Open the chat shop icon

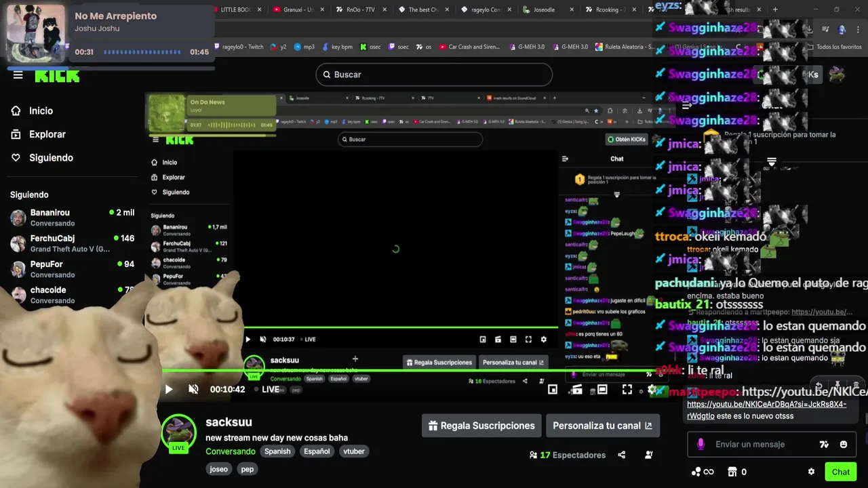pyautogui.click(x=732, y=472)
